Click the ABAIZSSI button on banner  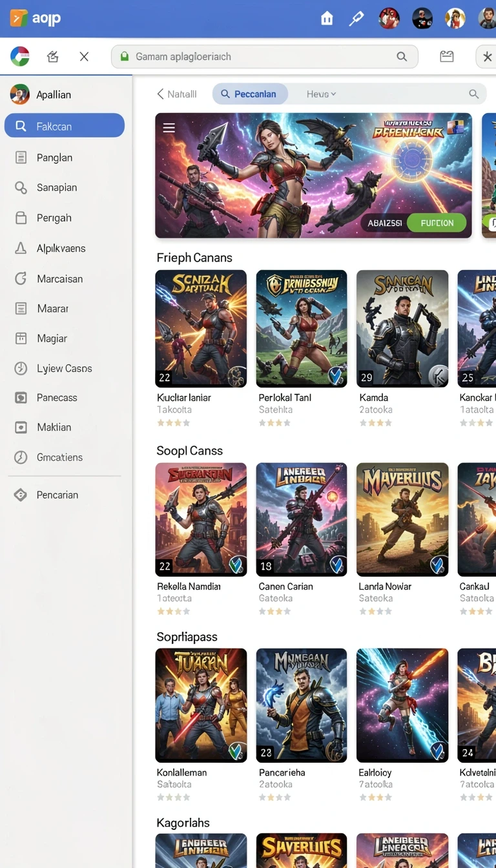[384, 223]
